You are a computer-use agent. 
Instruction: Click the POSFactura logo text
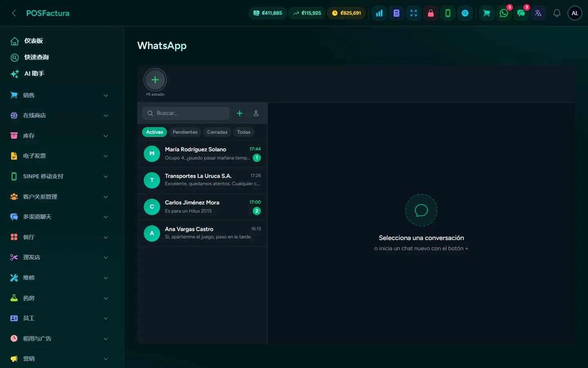coord(48,13)
